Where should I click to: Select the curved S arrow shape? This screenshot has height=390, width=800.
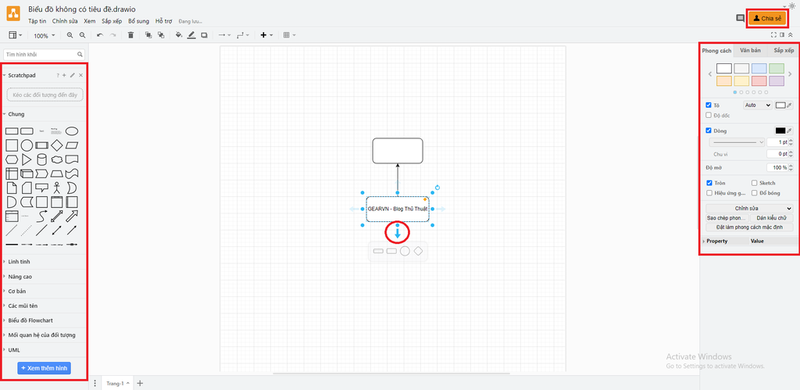42,216
